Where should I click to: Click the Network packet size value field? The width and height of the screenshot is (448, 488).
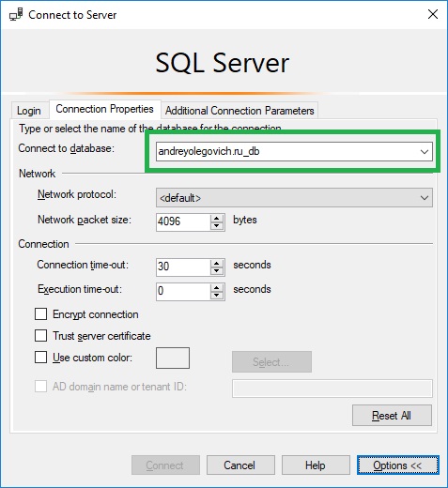[183, 221]
